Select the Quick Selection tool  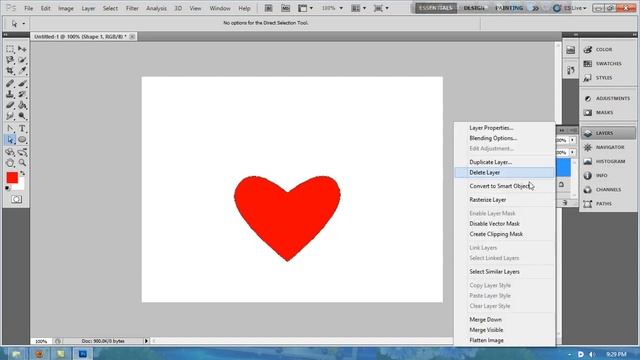(x=22, y=60)
